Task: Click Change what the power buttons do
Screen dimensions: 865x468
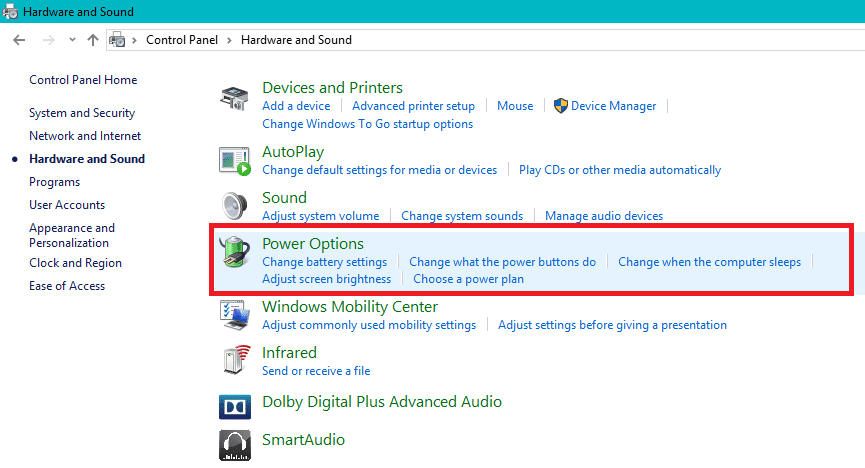Action: click(x=502, y=262)
